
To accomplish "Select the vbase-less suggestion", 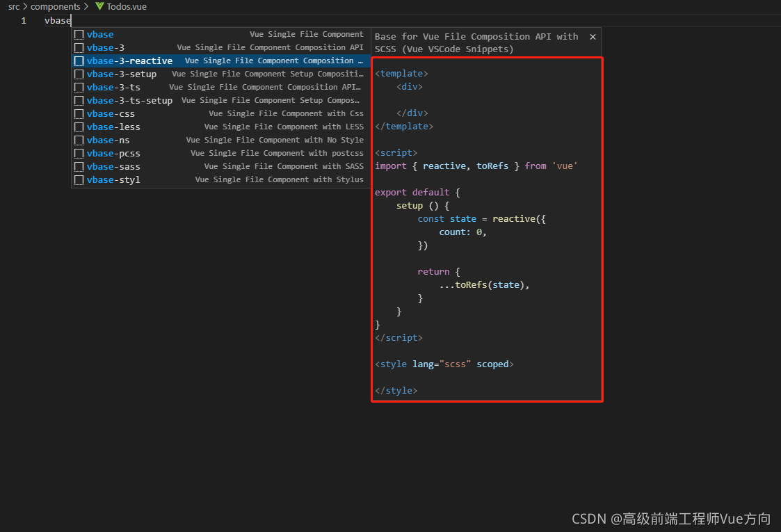I will (113, 127).
